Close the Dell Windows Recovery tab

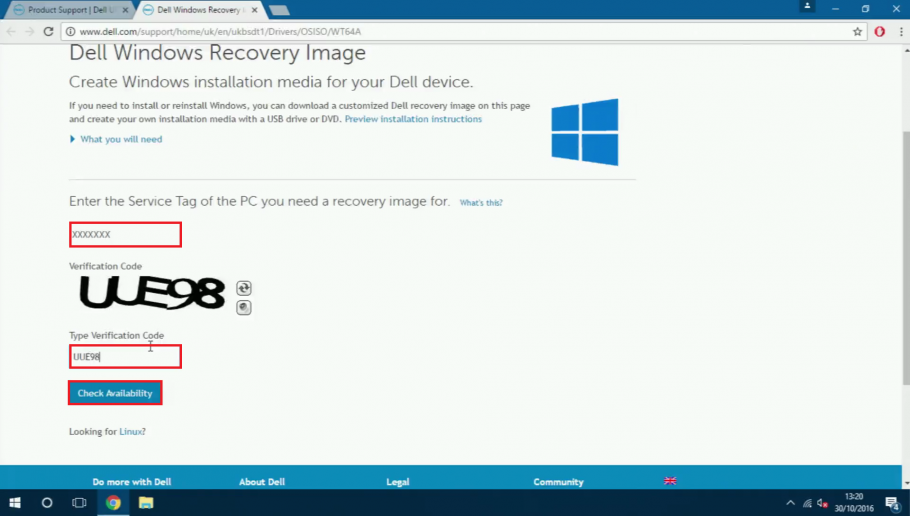click(254, 10)
